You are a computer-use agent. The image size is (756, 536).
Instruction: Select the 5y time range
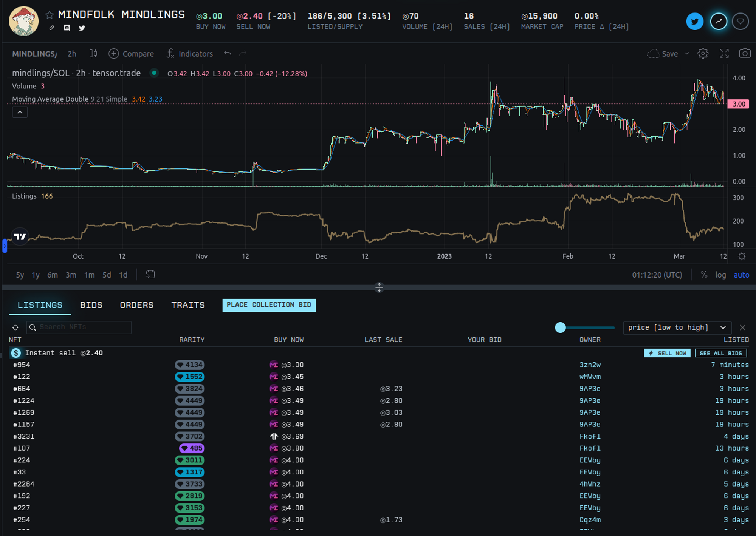click(x=20, y=275)
